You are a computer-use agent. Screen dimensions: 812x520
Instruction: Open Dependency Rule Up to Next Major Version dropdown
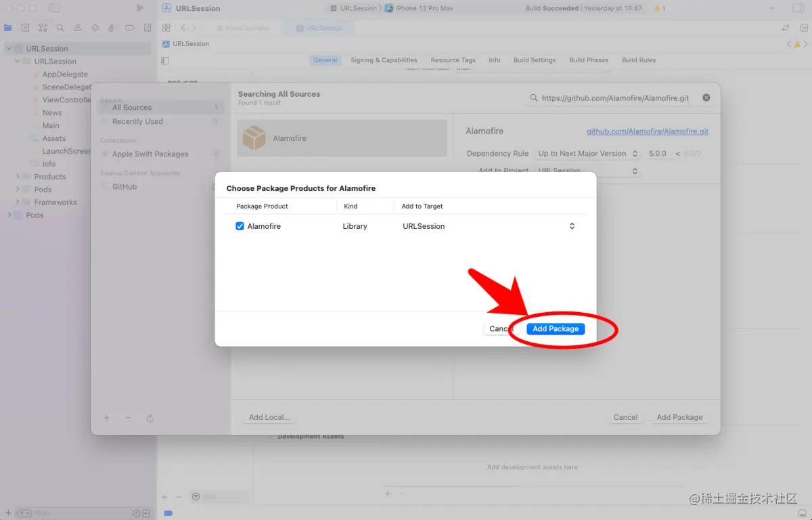[x=588, y=154]
